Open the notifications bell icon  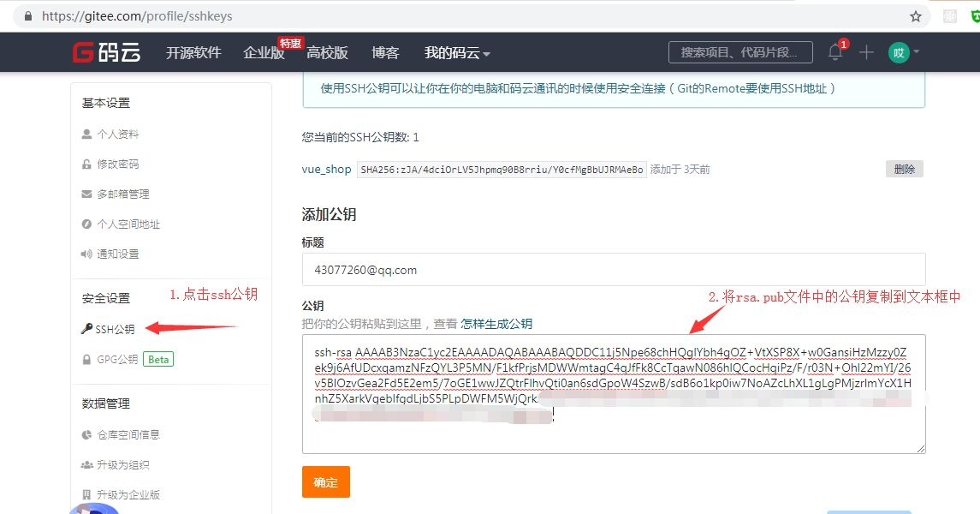tap(835, 52)
